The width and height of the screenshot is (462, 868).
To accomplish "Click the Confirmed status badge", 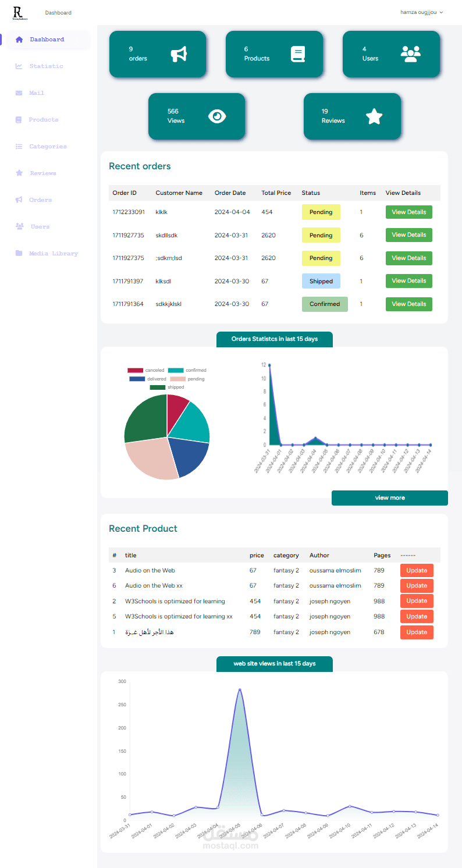I will [x=325, y=304].
